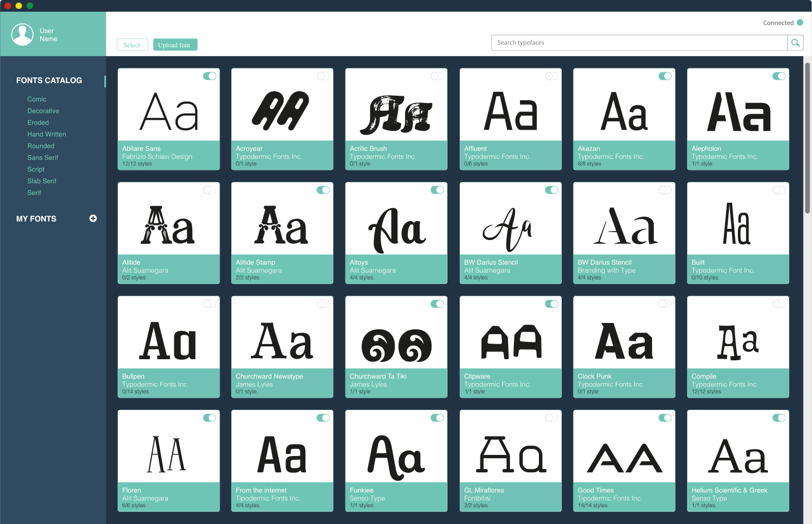Viewport: 812px width, 524px height.
Task: Click the add icon beside My Fonts
Action: [x=93, y=218]
